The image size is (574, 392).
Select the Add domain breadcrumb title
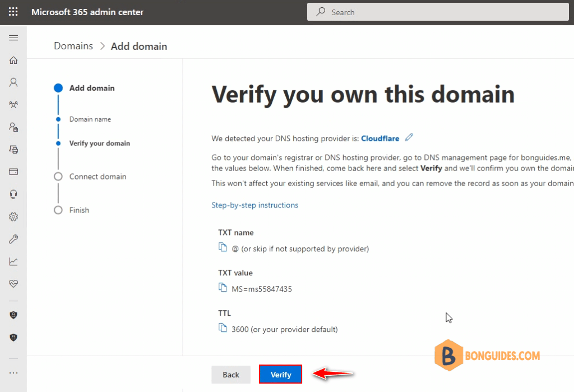tap(139, 47)
